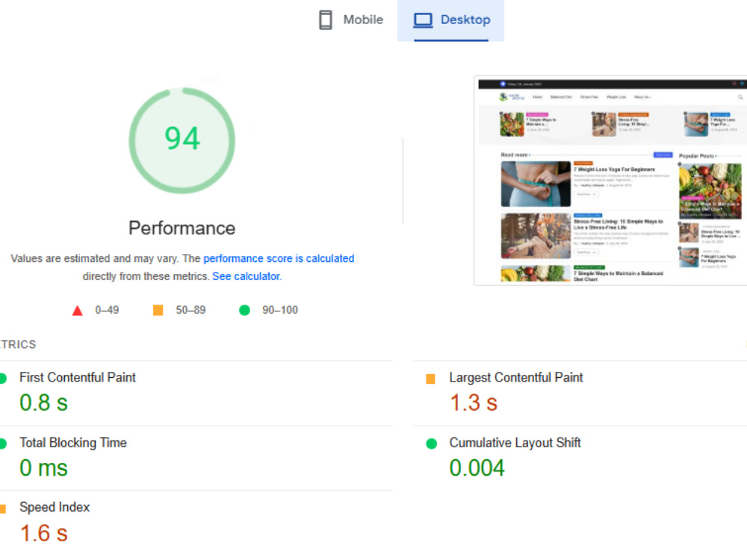Screen dimensions: 747x560
Task: Click the Speed Index metric label
Action: (x=55, y=507)
